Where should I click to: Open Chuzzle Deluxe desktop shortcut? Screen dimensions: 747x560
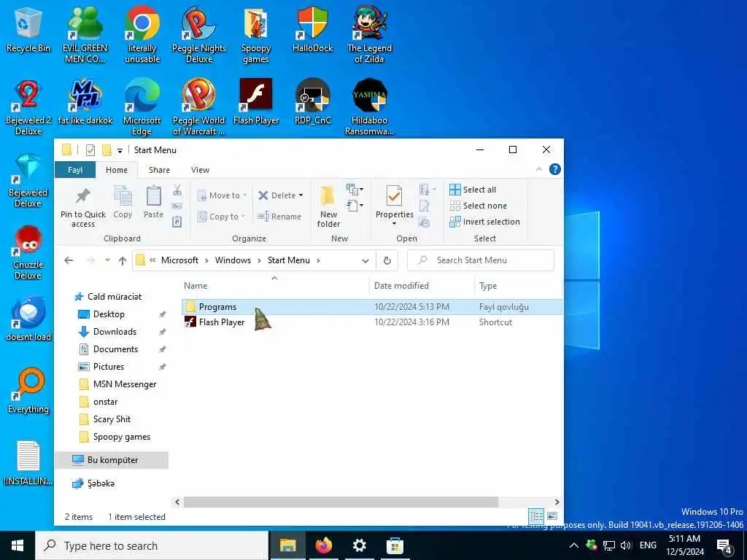28,253
